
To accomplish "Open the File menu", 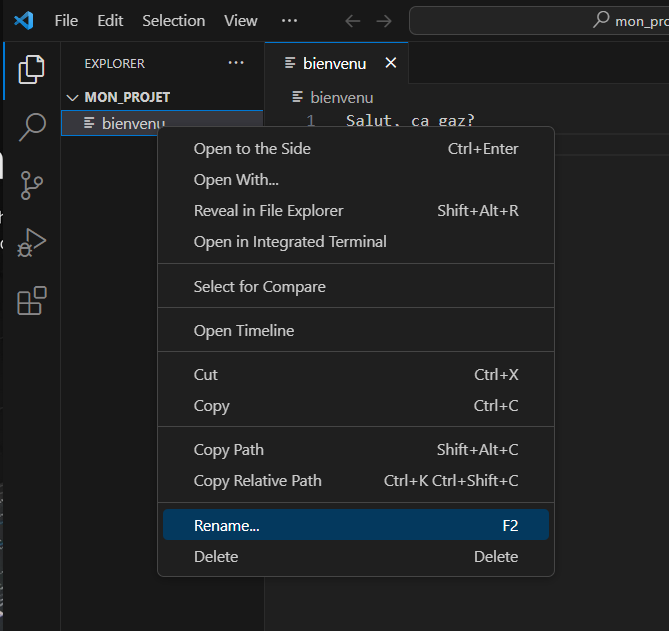I will (x=66, y=20).
